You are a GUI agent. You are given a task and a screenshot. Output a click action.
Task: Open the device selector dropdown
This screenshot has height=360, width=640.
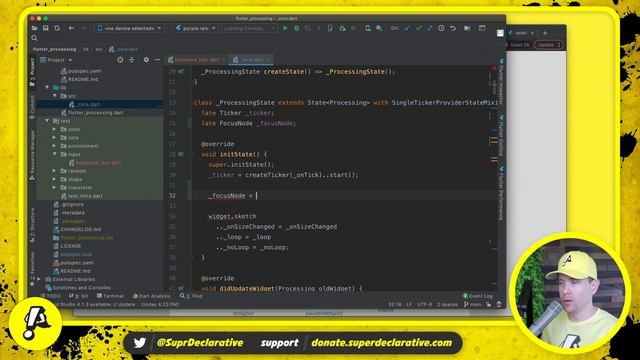pyautogui.click(x=129, y=28)
